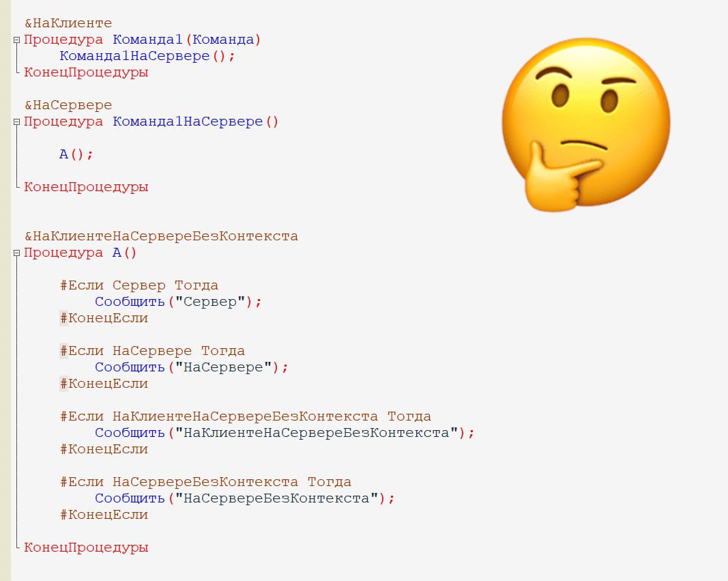Collapse the Команда1(Команда) procedure fold marker
This screenshot has height=581, width=728.
(x=16, y=40)
